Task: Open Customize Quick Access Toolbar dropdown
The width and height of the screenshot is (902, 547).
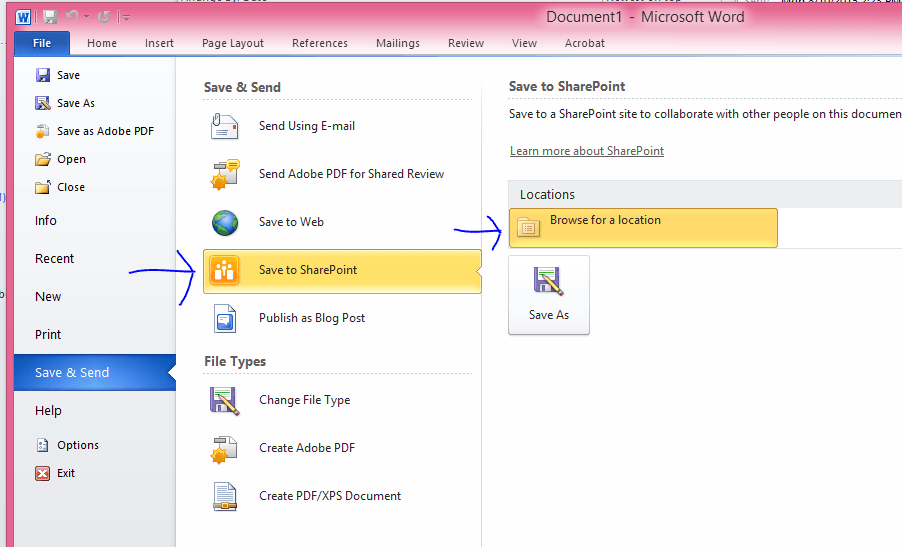Action: 125,18
